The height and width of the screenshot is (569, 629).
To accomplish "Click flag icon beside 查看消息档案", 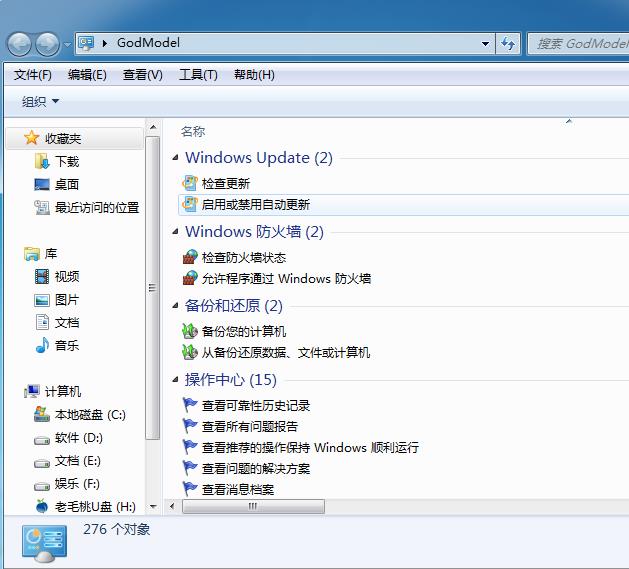I will pos(190,489).
